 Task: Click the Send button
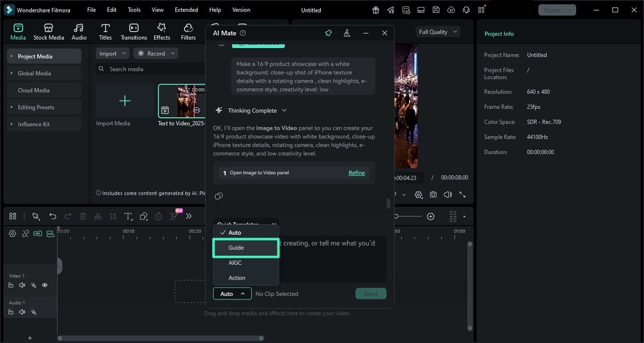pyautogui.click(x=371, y=294)
